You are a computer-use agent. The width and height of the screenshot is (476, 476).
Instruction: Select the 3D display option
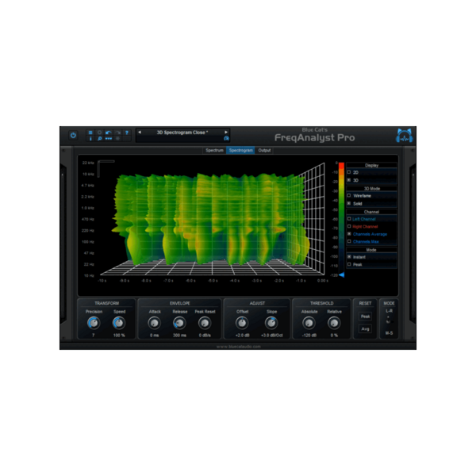[349, 180]
